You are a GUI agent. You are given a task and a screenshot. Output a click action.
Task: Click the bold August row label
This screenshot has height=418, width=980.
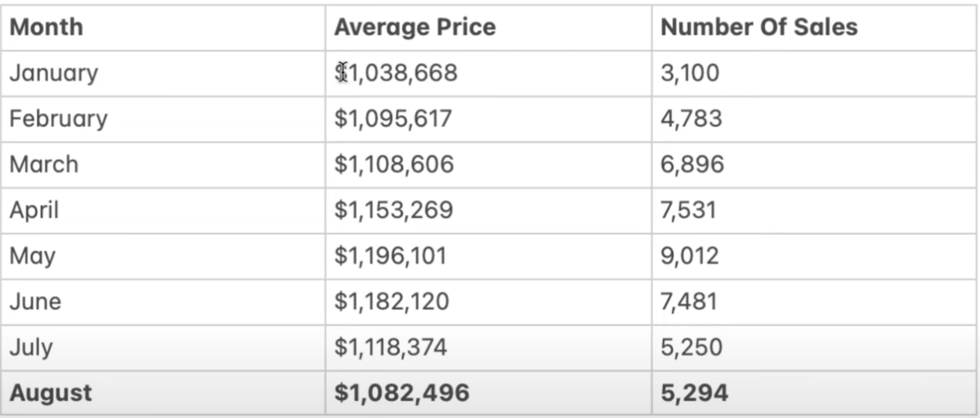51,394
